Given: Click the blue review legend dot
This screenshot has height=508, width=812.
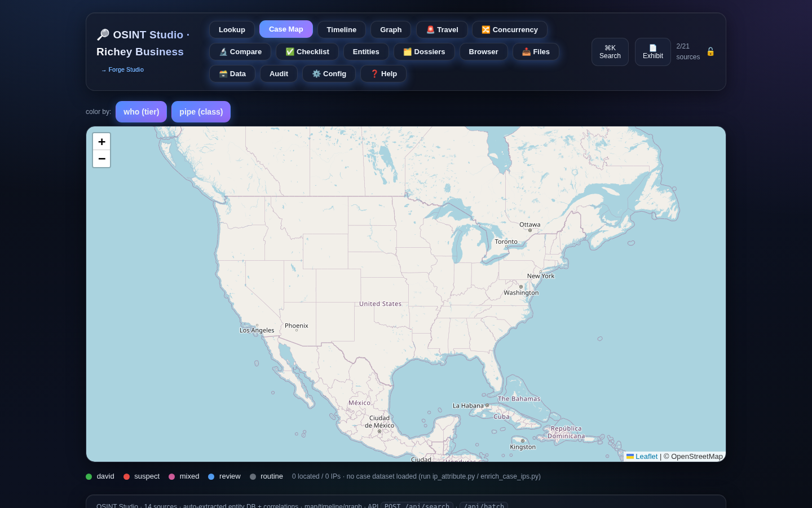Looking at the screenshot, I should (211, 476).
